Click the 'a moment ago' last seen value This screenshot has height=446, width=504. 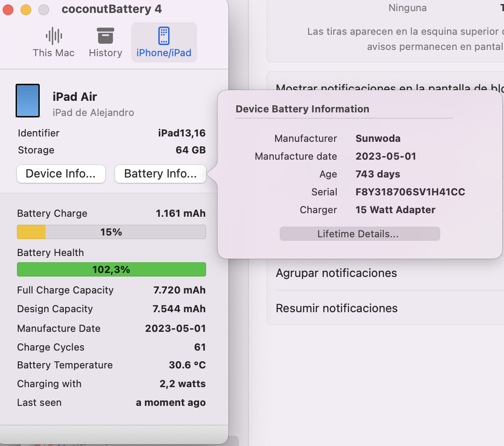[171, 403]
